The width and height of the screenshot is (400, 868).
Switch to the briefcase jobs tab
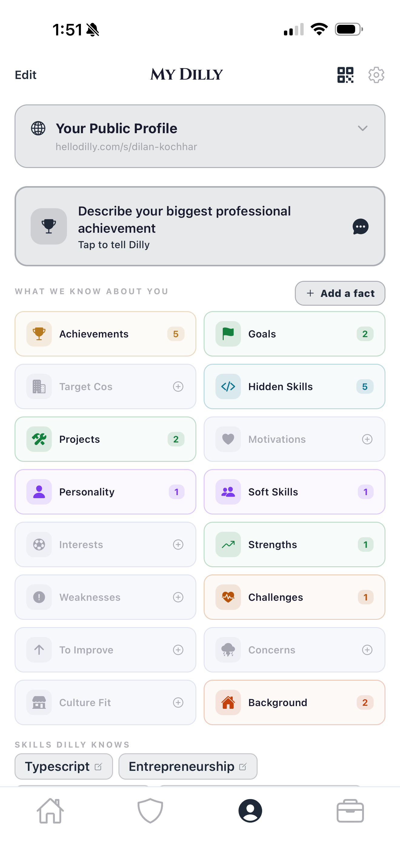(350, 811)
